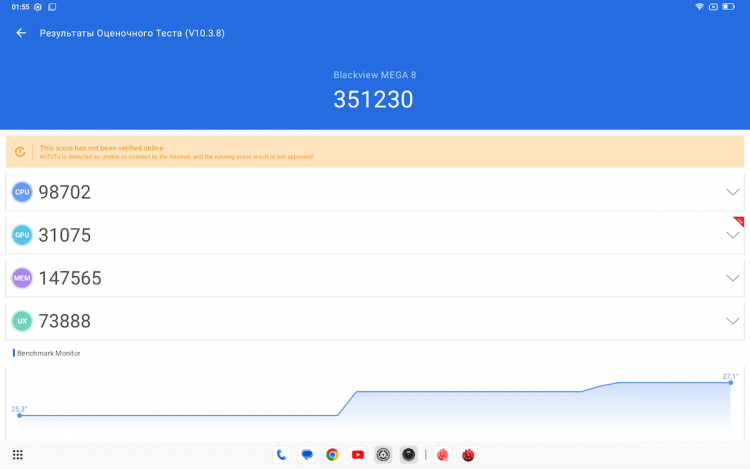Viewport: 750px width, 469px height.
Task: Open the app drawer grid icon
Action: pyautogui.click(x=18, y=455)
